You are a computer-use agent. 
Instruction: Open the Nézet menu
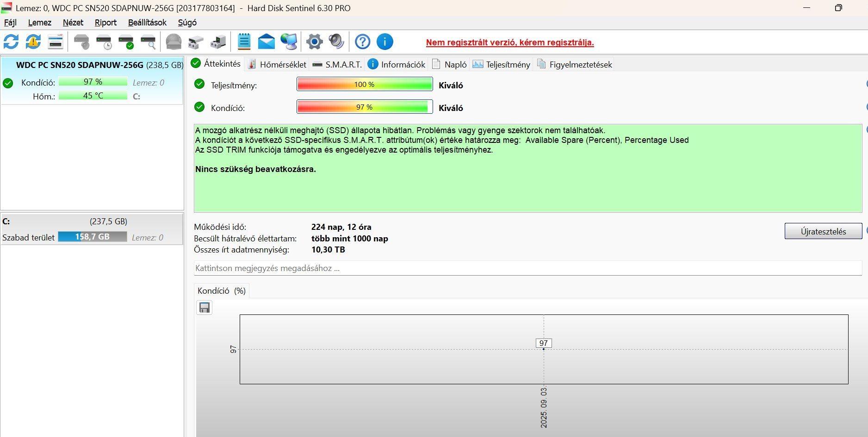73,22
